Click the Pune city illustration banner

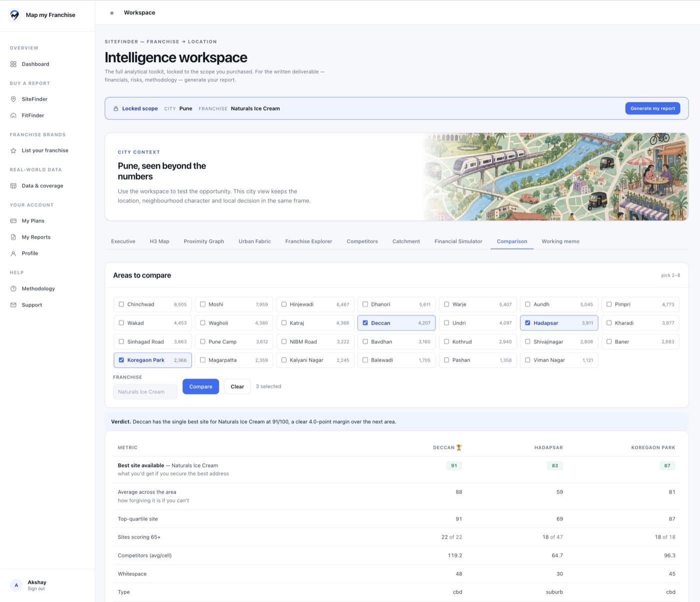click(556, 177)
